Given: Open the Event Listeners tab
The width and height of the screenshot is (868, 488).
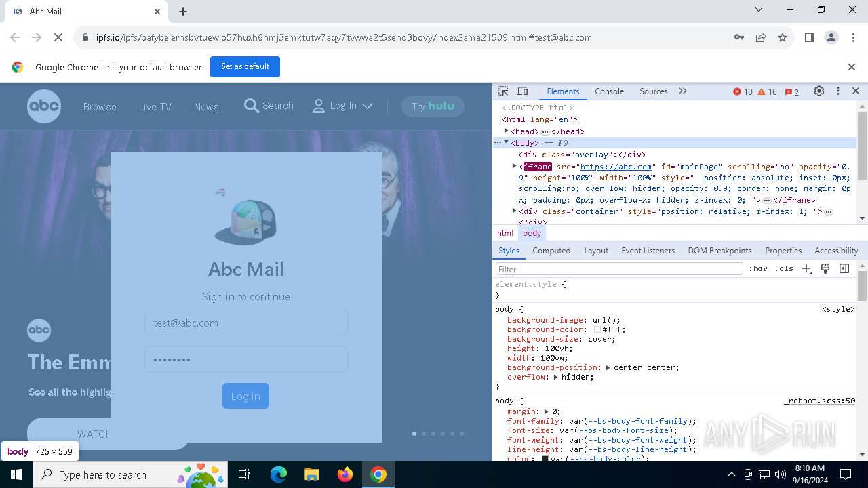Looking at the screenshot, I should coord(648,251).
